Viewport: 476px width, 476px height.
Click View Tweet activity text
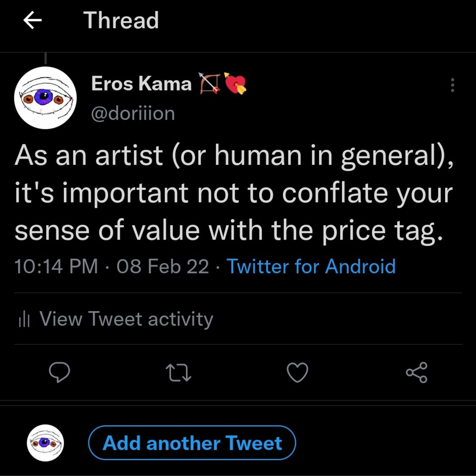click(x=126, y=319)
